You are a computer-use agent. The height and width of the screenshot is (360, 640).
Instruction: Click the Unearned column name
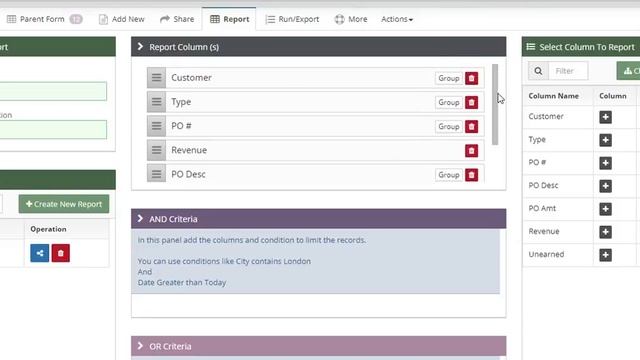[546, 254]
